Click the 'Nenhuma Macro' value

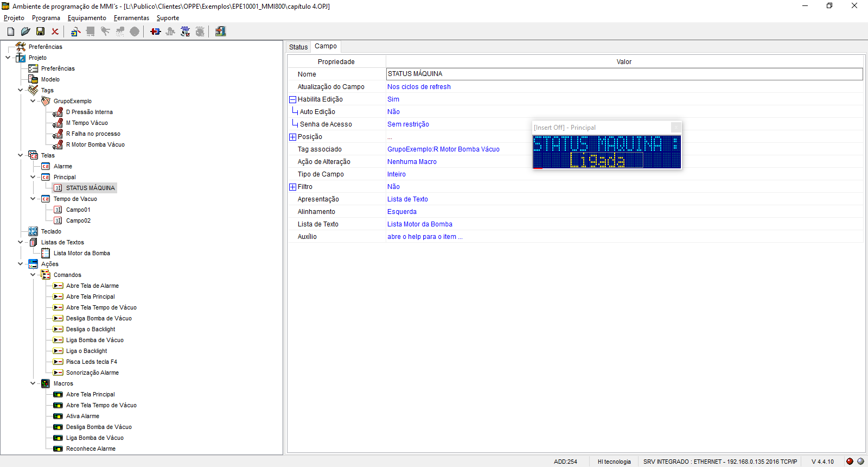point(412,162)
